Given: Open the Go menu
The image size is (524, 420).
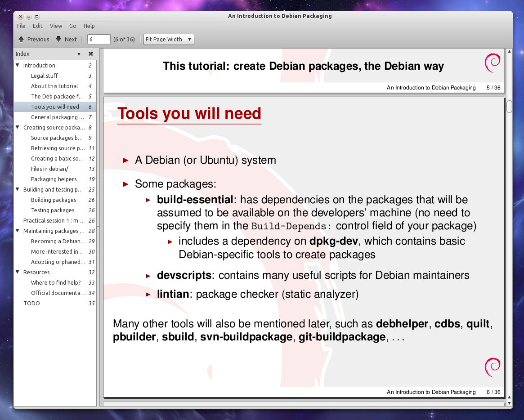Looking at the screenshot, I should pyautogui.click(x=72, y=26).
